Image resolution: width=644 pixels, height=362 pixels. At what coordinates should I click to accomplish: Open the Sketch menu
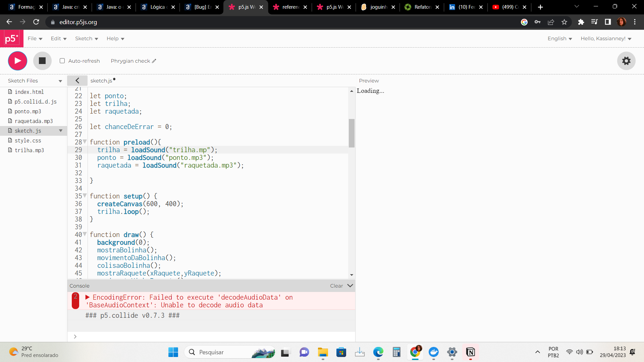(86, 39)
